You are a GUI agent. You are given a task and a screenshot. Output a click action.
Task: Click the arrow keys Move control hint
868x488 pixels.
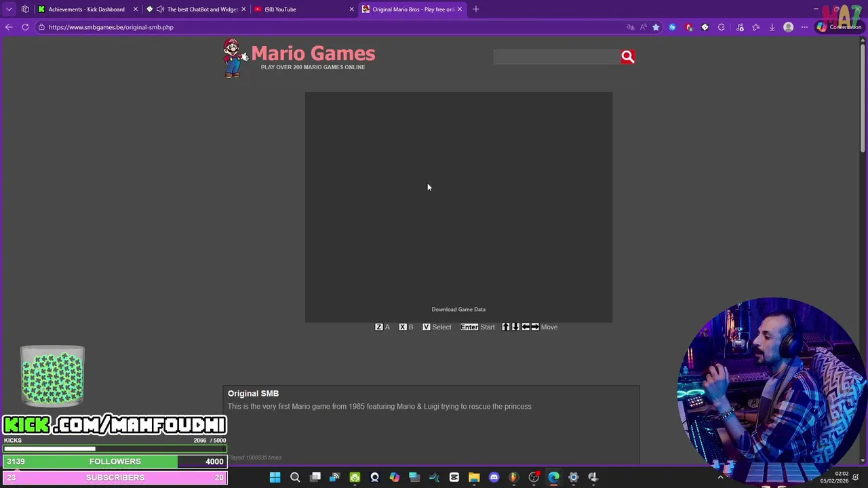[530, 327]
